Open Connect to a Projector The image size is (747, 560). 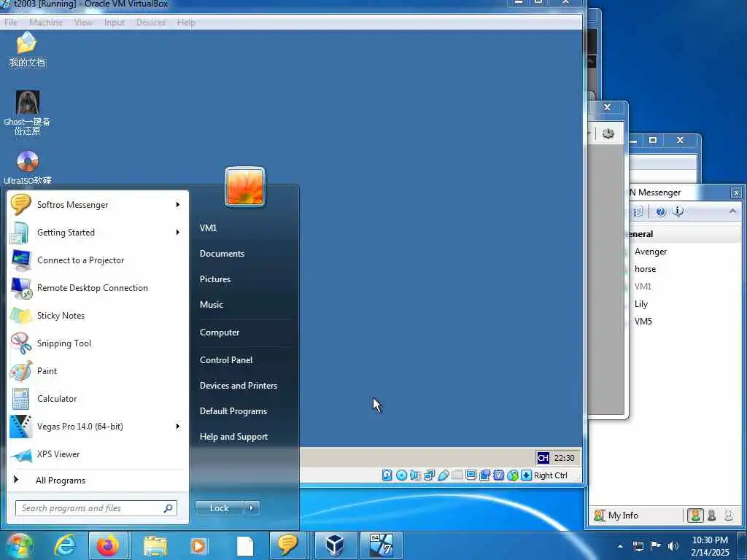coord(98,260)
